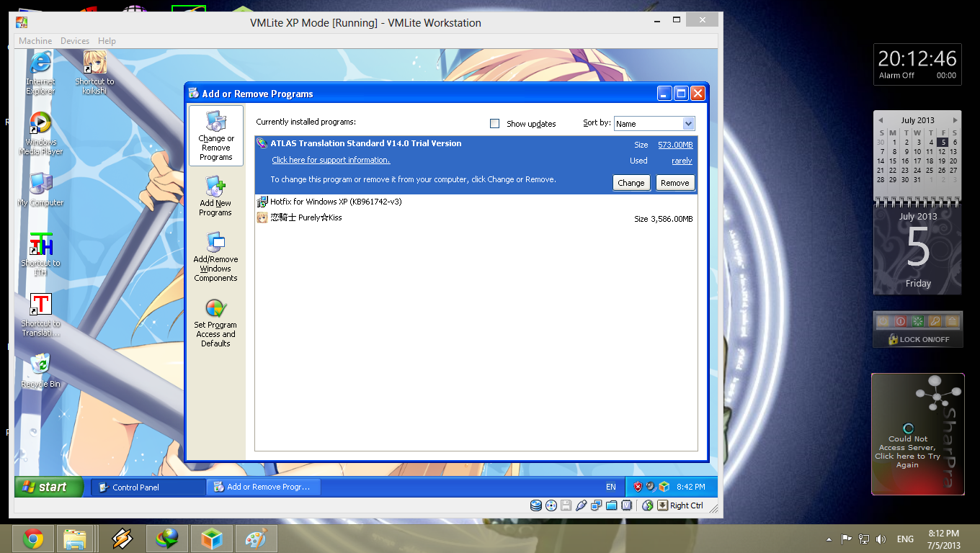Click the eject icon in lock gadget

point(952,321)
